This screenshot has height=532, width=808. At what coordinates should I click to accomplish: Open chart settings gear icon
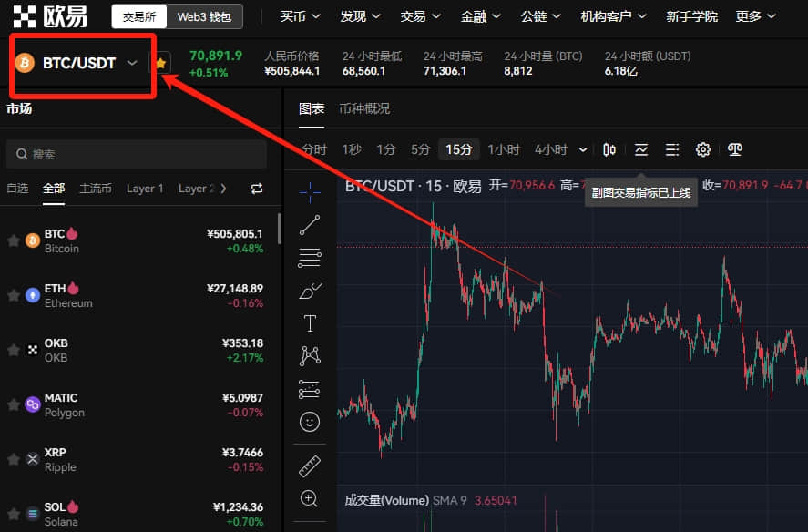[x=703, y=149]
